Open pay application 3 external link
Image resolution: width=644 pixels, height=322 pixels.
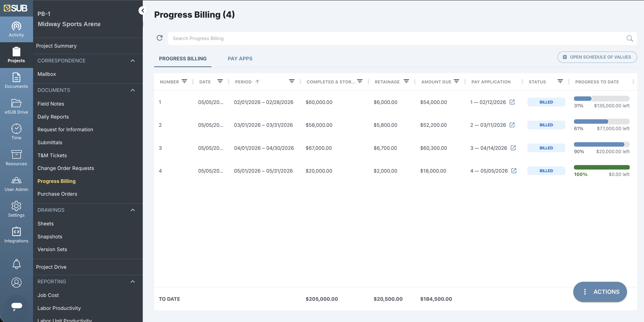click(513, 148)
